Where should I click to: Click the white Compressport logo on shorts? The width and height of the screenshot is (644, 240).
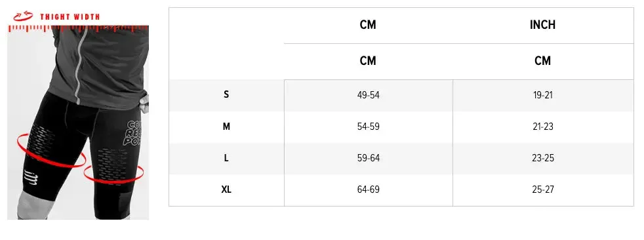point(30,177)
